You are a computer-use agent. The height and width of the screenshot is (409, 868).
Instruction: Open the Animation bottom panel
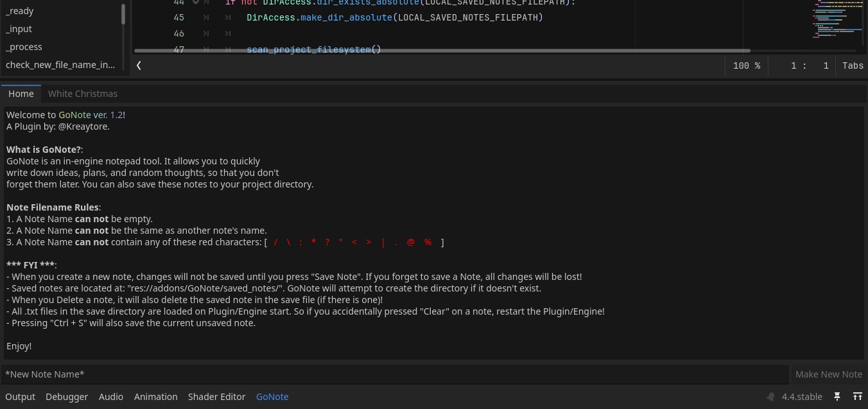coord(155,397)
